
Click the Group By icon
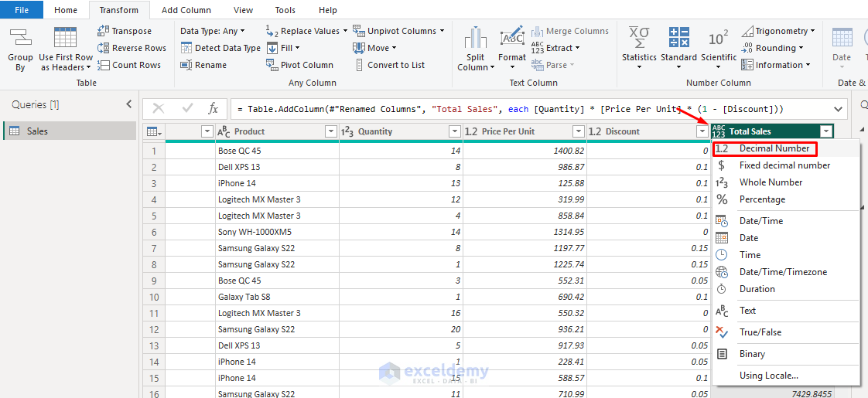[20, 39]
